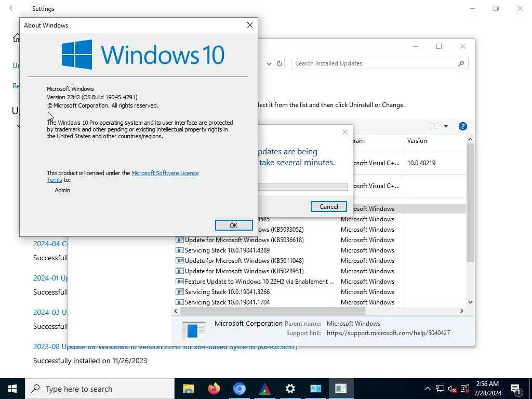
Task: Select Feature Update to Windows 10 22H2 row
Action: [x=320, y=282]
